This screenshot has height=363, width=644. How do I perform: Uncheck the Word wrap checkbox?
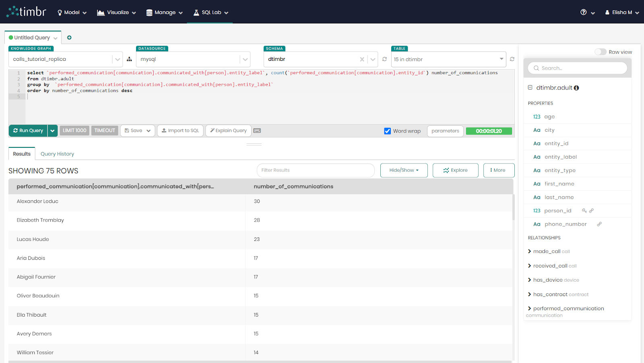388,131
